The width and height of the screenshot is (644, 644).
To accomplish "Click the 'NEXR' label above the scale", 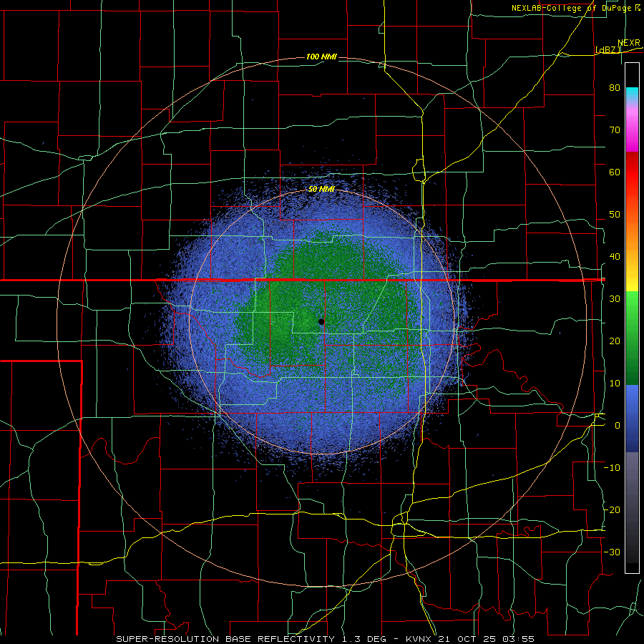I will (x=629, y=43).
